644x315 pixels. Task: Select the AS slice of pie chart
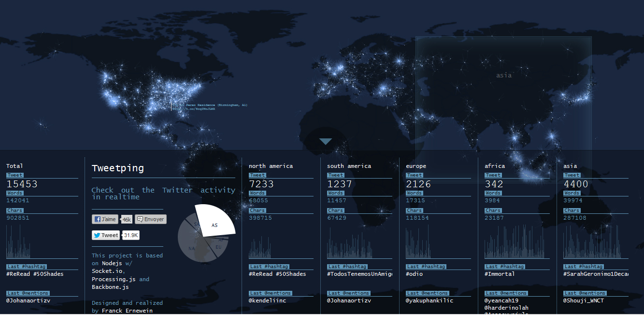tap(215, 222)
